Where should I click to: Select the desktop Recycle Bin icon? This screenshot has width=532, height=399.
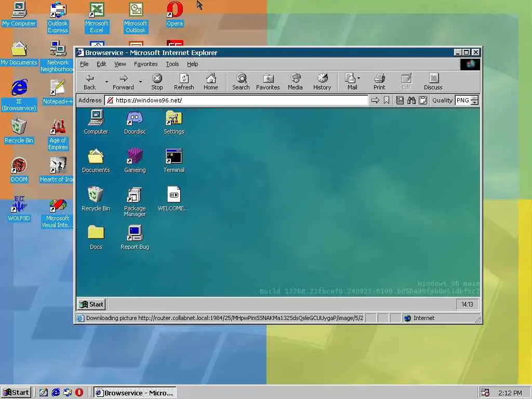pyautogui.click(x=19, y=131)
